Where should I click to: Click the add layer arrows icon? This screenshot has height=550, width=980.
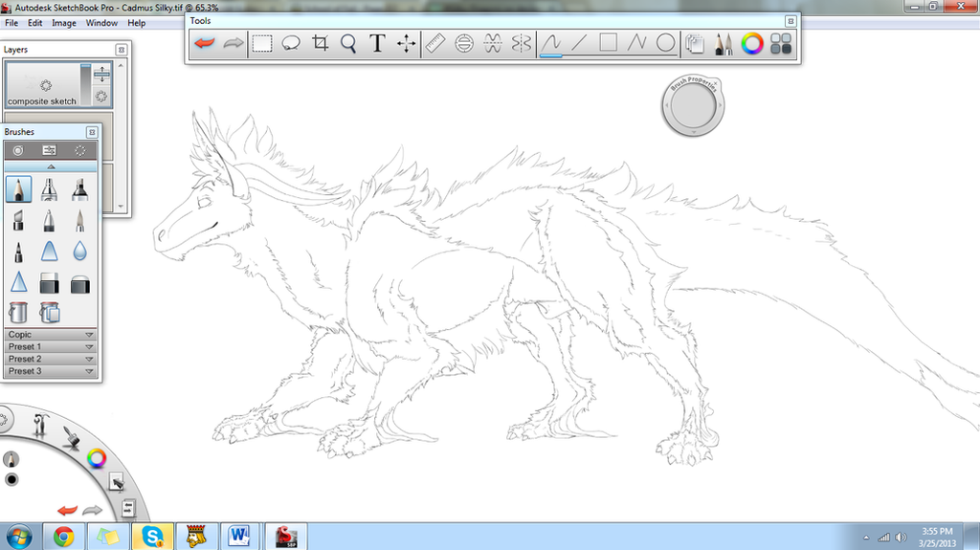(101, 74)
